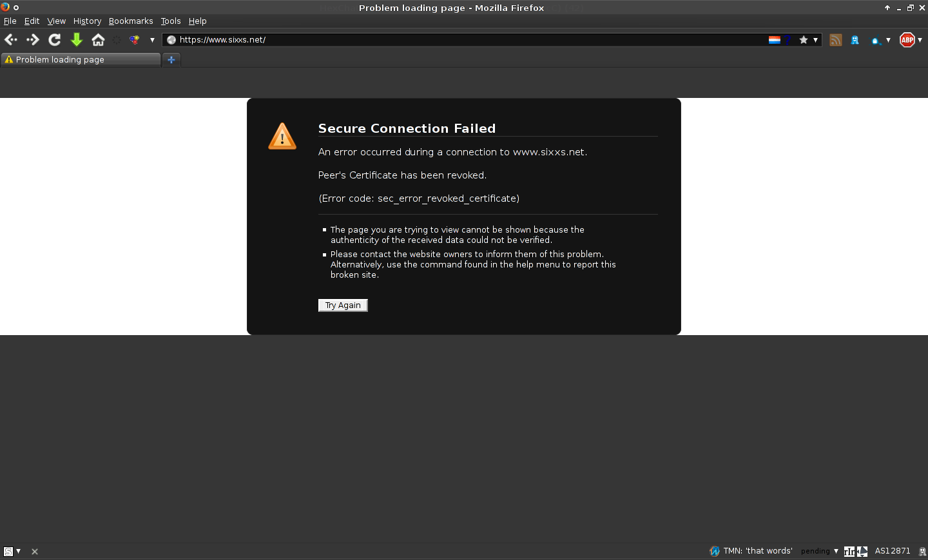Click the Firefox logo in title bar
Screen dimensions: 928x560
click(x=5, y=7)
